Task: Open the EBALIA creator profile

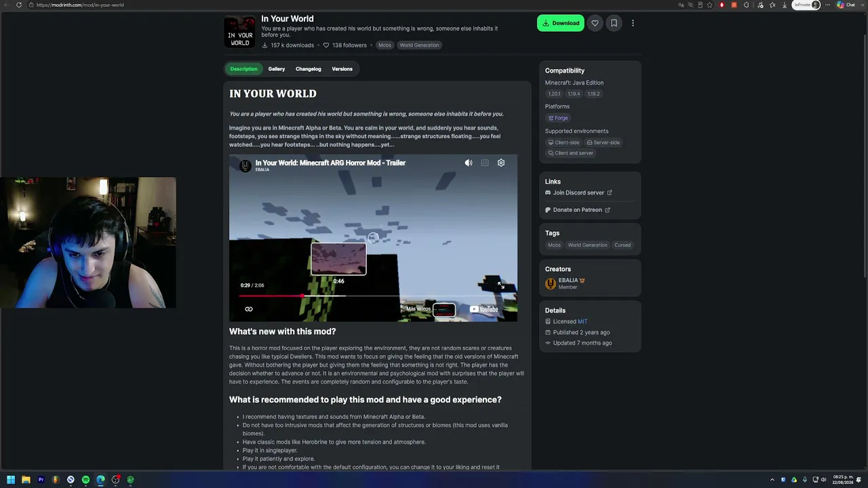Action: (x=568, y=281)
